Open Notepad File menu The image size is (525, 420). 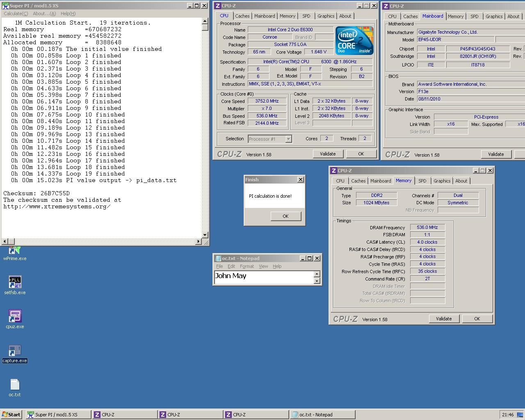click(x=219, y=266)
